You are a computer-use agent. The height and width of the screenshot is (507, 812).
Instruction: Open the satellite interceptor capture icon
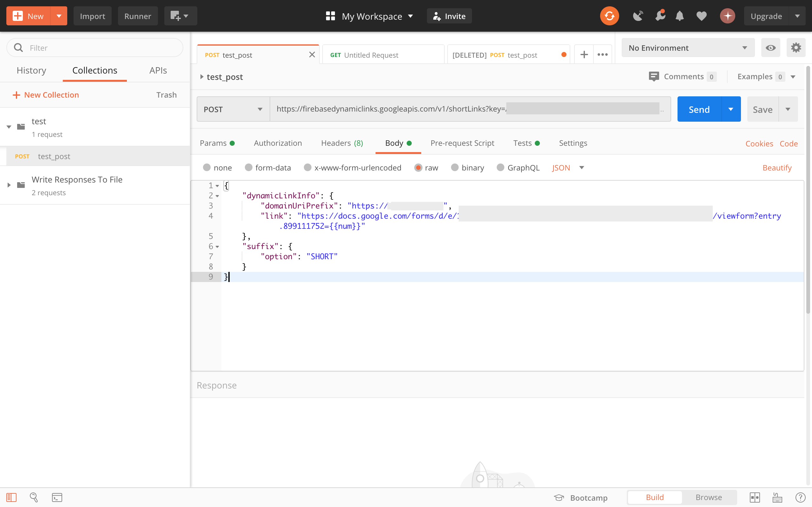click(638, 16)
